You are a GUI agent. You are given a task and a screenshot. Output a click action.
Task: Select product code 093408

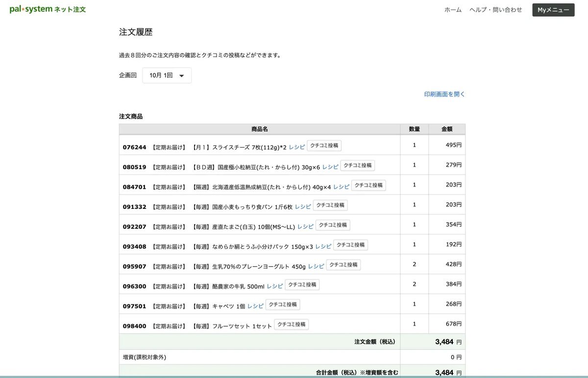(134, 246)
